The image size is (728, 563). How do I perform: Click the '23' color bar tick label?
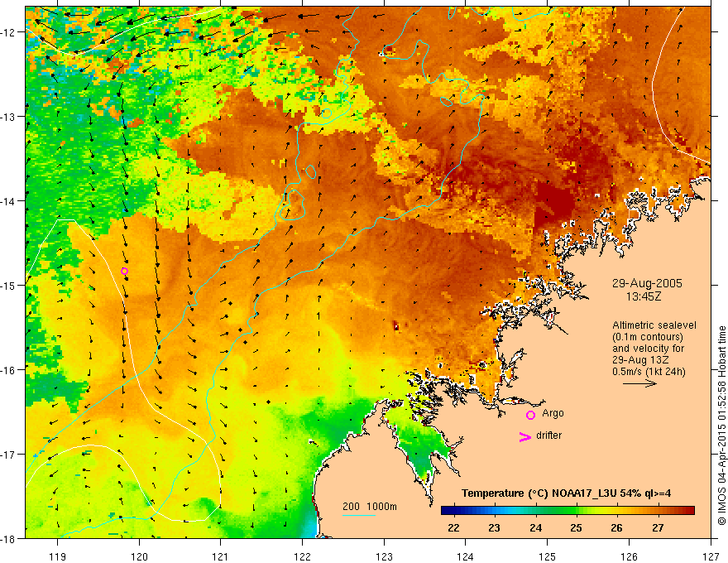tap(495, 528)
